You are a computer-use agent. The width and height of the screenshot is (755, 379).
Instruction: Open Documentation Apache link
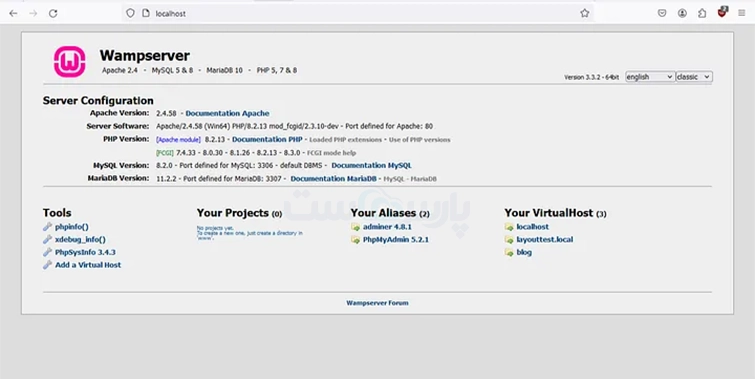click(227, 114)
